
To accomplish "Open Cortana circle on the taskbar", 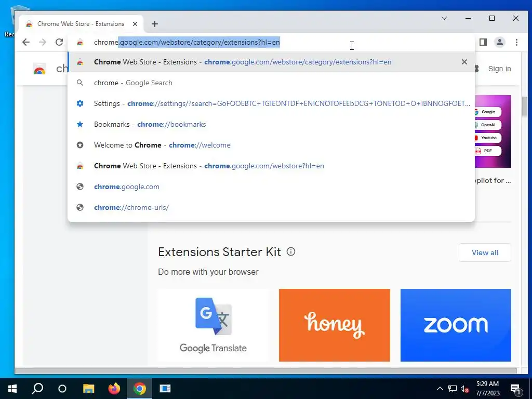I will (x=62, y=389).
